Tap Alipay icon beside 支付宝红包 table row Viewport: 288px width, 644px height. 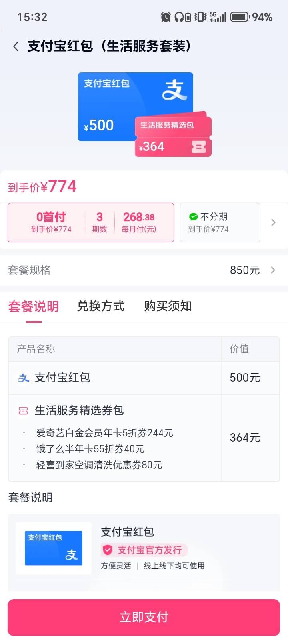(24, 378)
